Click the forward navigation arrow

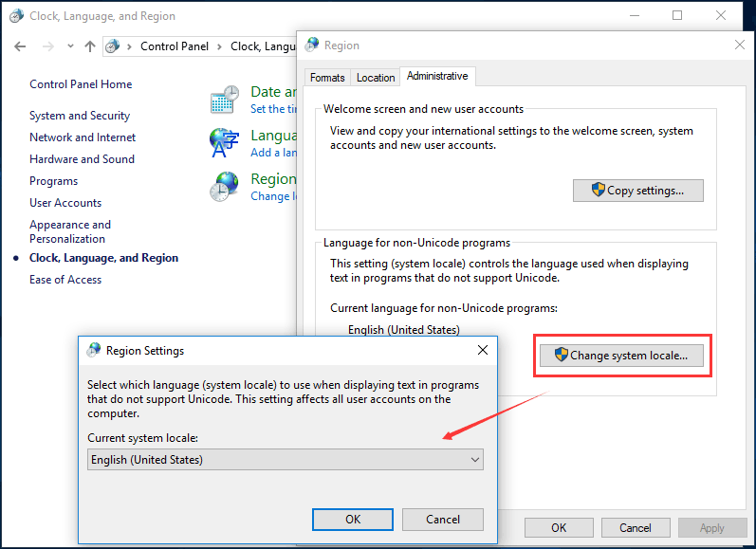(47, 46)
